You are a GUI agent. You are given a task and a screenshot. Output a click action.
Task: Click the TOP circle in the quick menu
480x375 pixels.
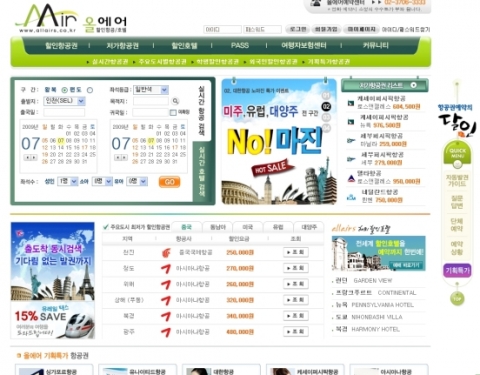pos(457,299)
